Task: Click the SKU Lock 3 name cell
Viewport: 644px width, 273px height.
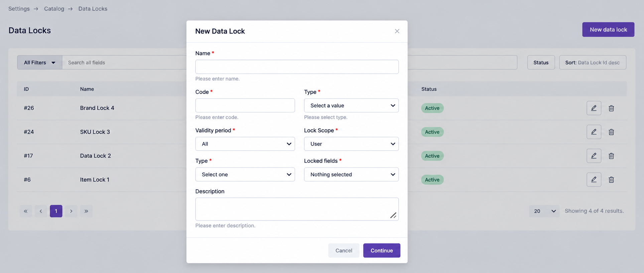Action: tap(95, 132)
